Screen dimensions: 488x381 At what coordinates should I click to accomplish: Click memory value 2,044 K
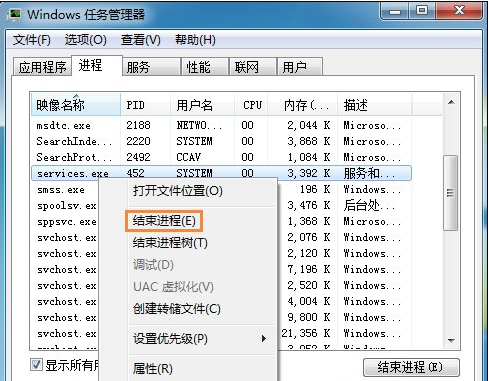pos(309,125)
